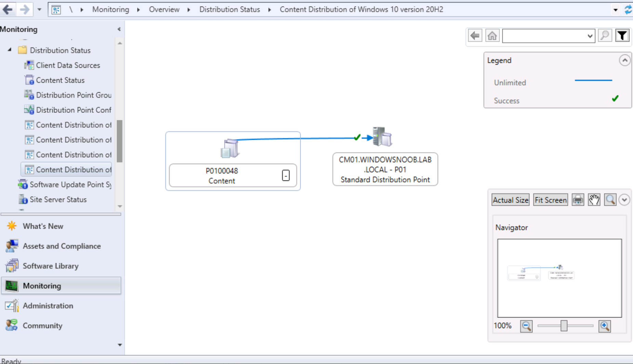Screen dimensions: 633x364
Task: Collapse the Distribution Status tree folder
Action: (x=10, y=50)
